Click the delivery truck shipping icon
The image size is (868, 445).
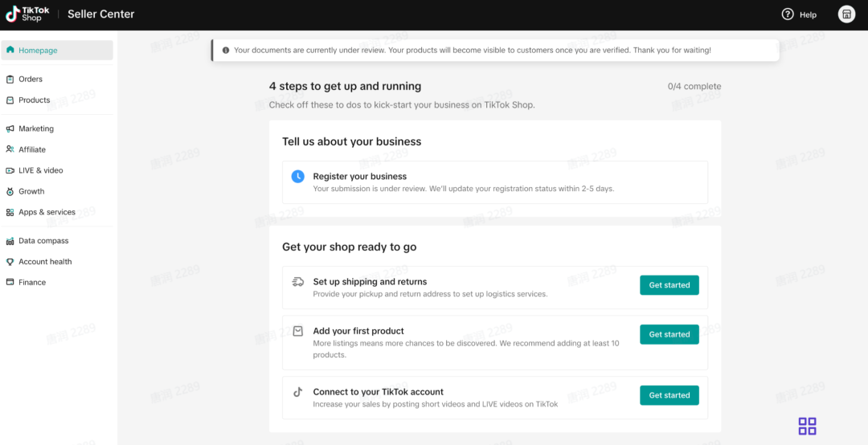point(297,282)
